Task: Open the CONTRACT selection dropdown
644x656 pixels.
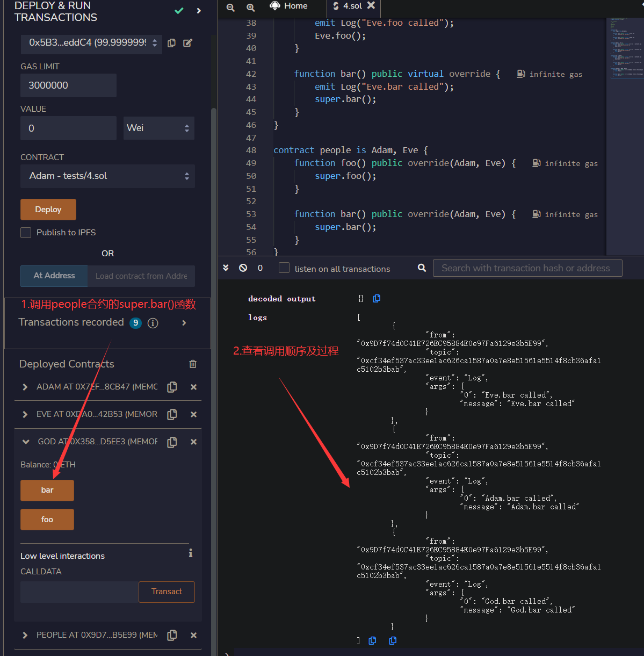Action: (x=107, y=176)
